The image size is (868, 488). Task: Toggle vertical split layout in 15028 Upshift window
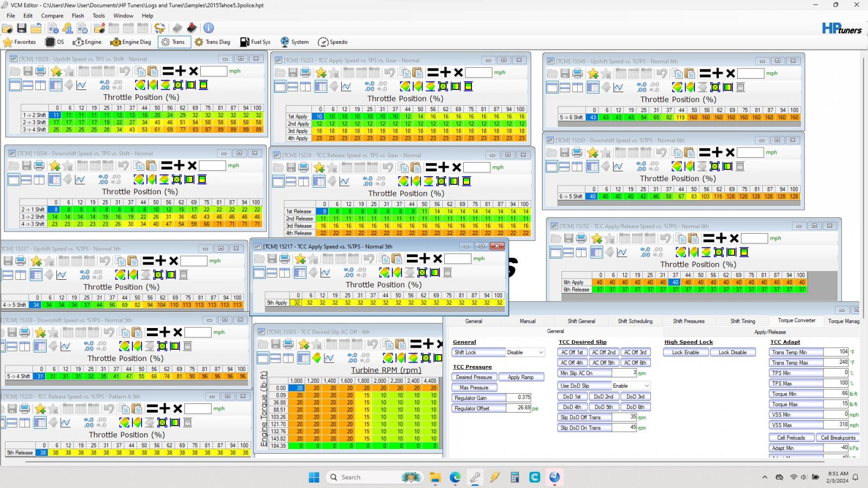(41, 85)
